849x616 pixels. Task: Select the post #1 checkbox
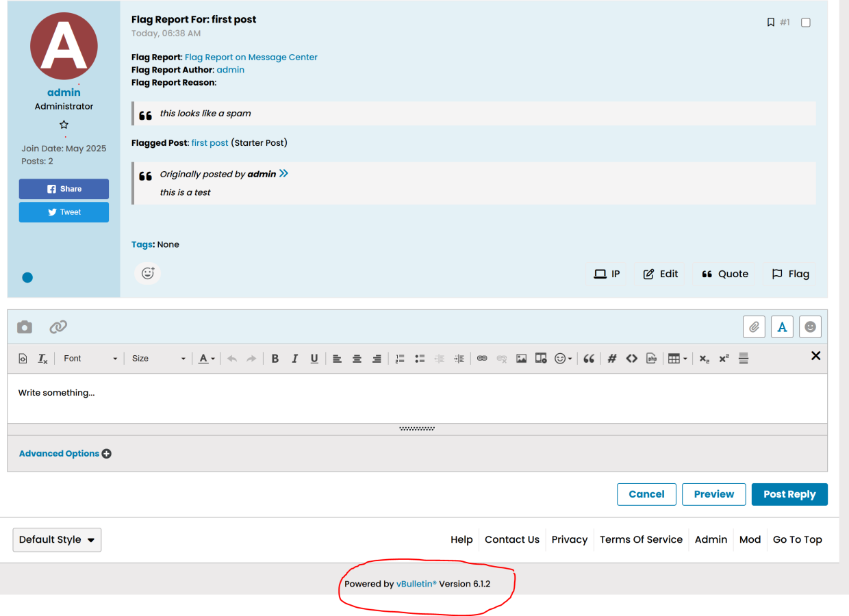(806, 23)
